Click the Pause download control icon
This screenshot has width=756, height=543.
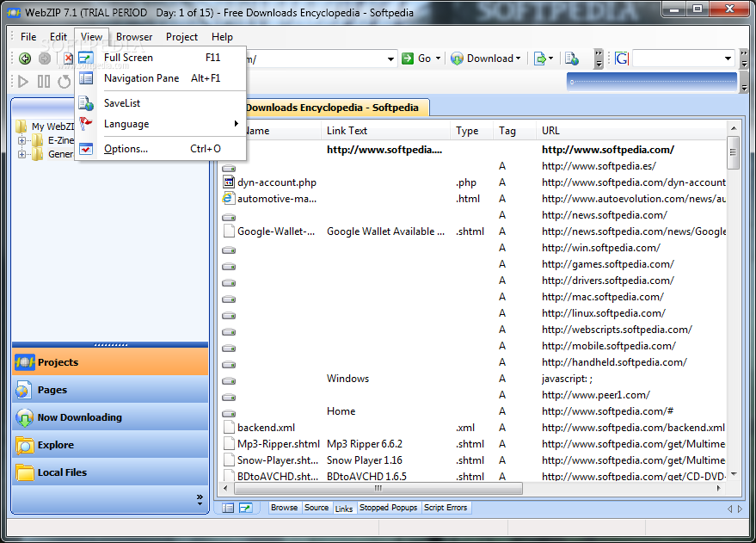(43, 82)
